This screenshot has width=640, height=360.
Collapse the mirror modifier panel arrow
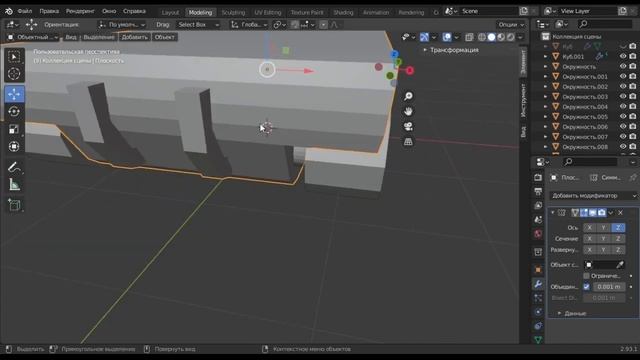(552, 213)
